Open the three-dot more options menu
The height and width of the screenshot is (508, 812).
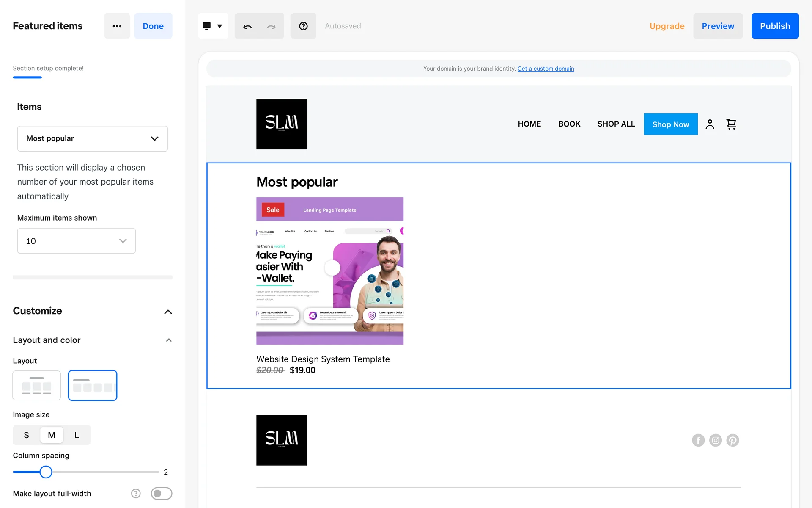tap(117, 26)
